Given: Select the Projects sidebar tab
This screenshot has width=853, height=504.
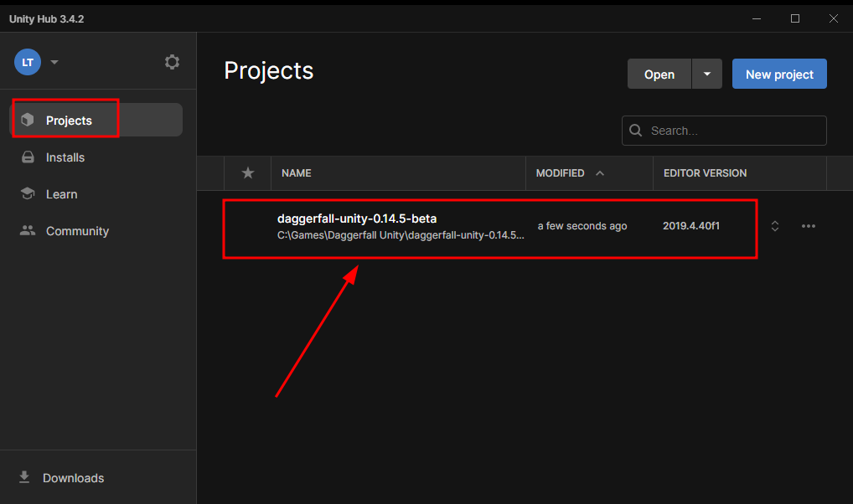Looking at the screenshot, I should [x=96, y=121].
